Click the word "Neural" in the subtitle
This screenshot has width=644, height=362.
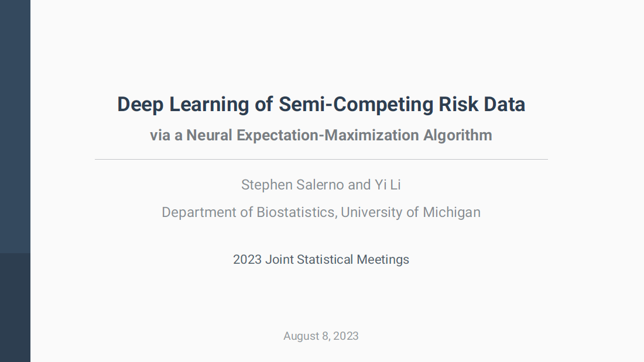point(210,136)
